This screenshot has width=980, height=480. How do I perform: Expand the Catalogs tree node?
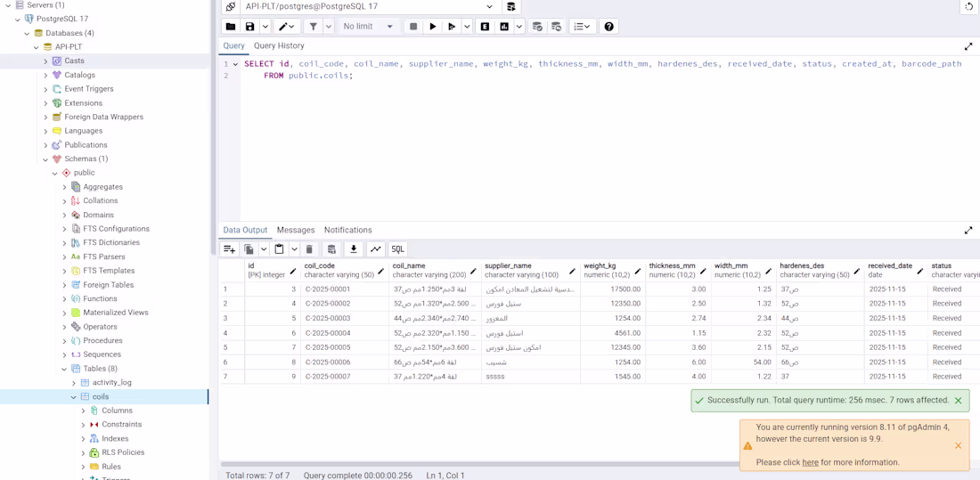(45, 75)
